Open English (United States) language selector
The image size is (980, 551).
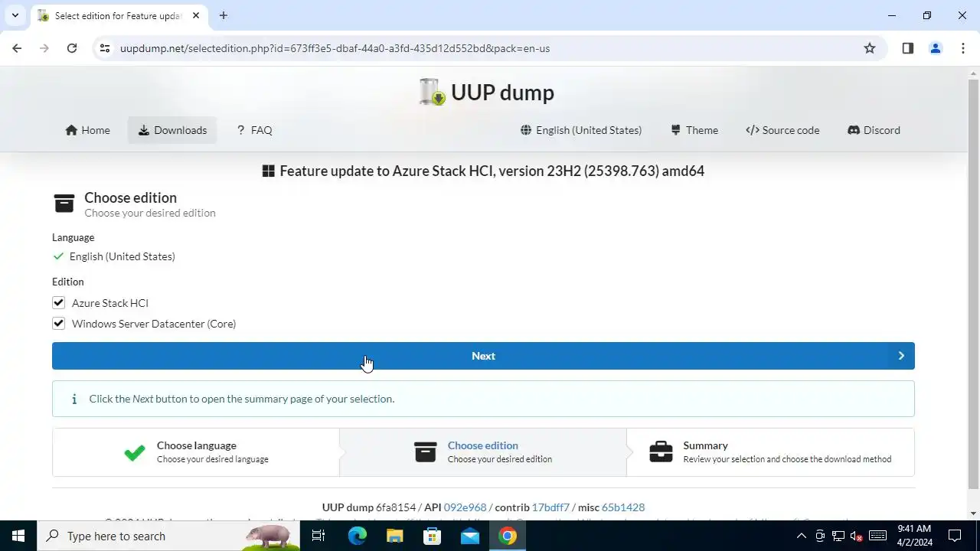click(x=581, y=130)
